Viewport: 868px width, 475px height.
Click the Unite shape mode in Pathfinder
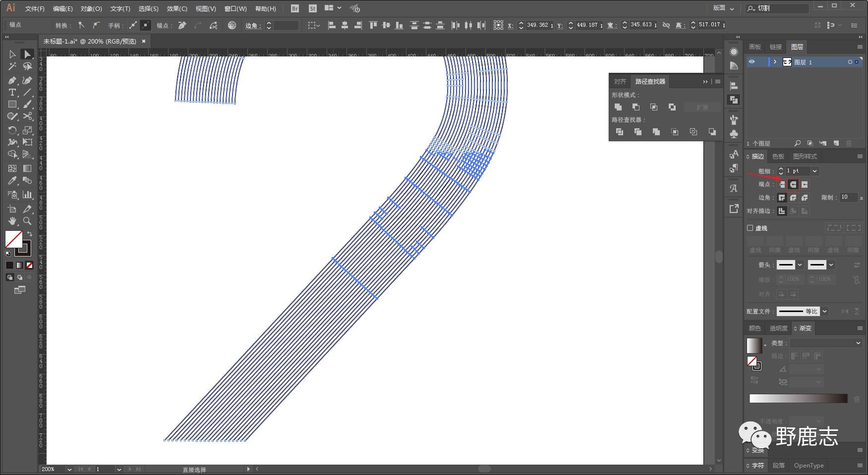tap(618, 107)
